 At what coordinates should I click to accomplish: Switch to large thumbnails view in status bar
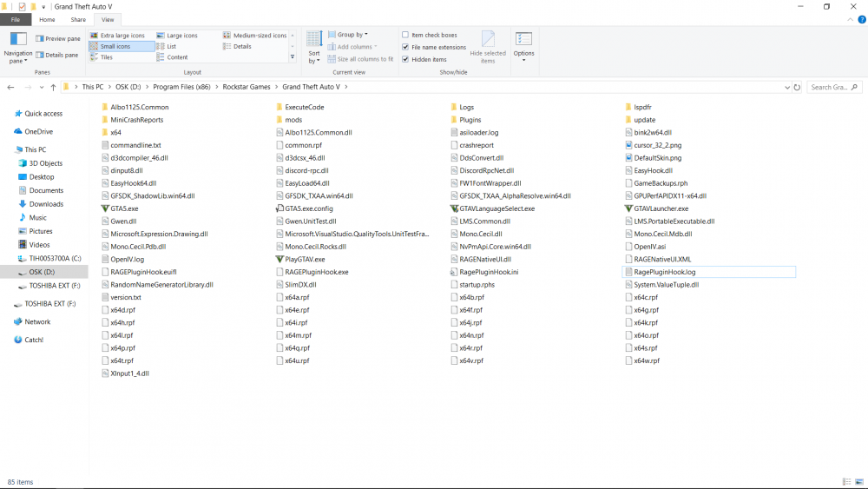859,482
